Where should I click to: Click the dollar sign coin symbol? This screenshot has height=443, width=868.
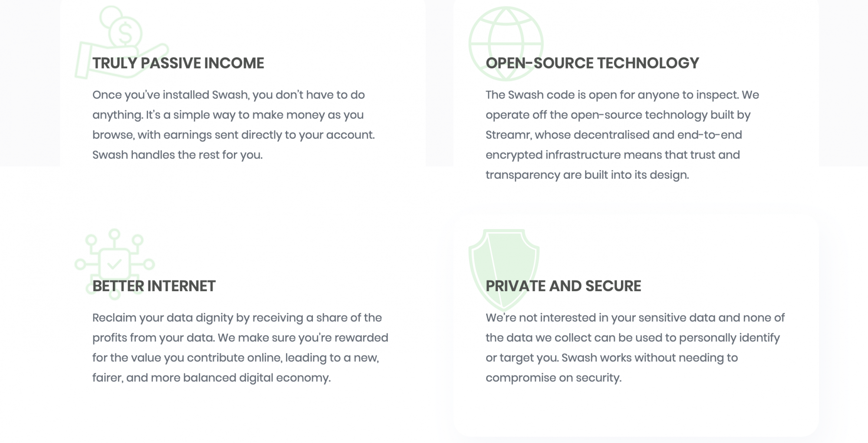(x=125, y=33)
